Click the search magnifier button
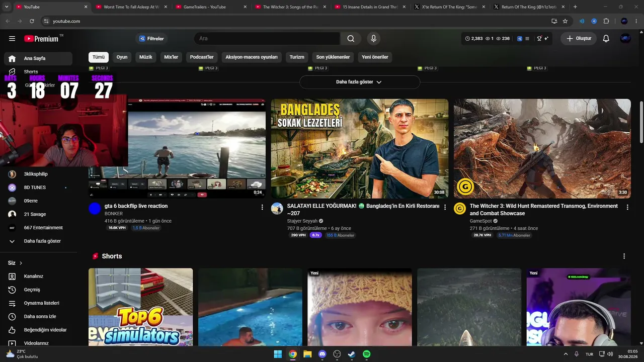This screenshot has height=362, width=644. coord(351,39)
